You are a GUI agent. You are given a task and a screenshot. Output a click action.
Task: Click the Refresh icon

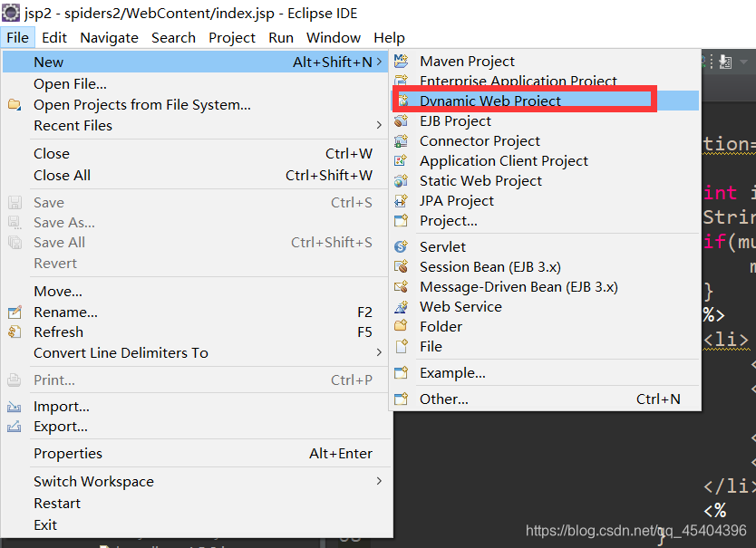coord(15,332)
